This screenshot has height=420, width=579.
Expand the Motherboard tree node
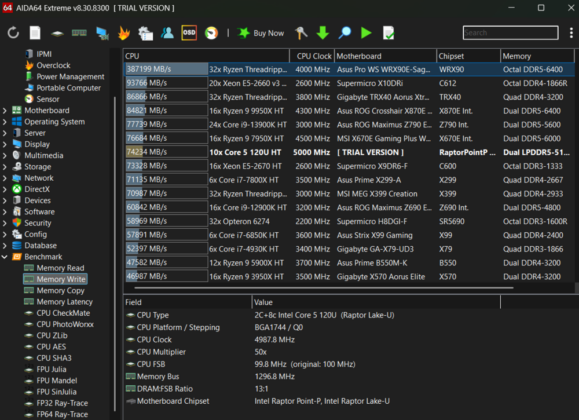pos(4,110)
